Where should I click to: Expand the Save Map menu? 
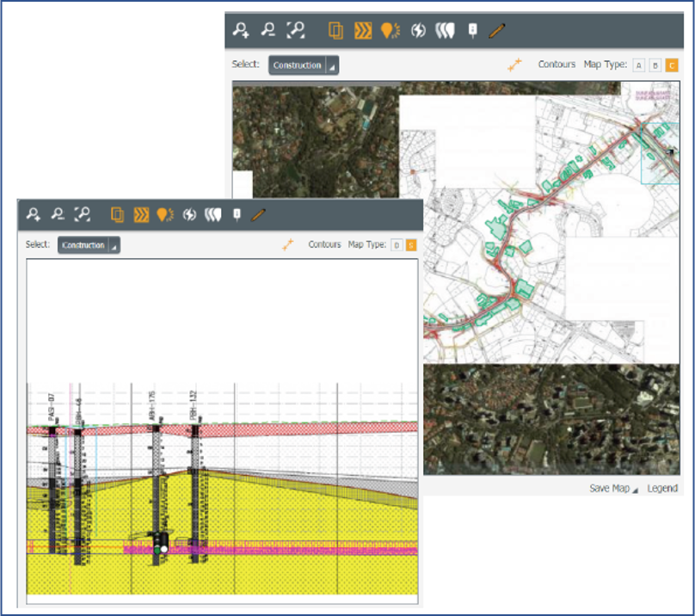point(613,489)
